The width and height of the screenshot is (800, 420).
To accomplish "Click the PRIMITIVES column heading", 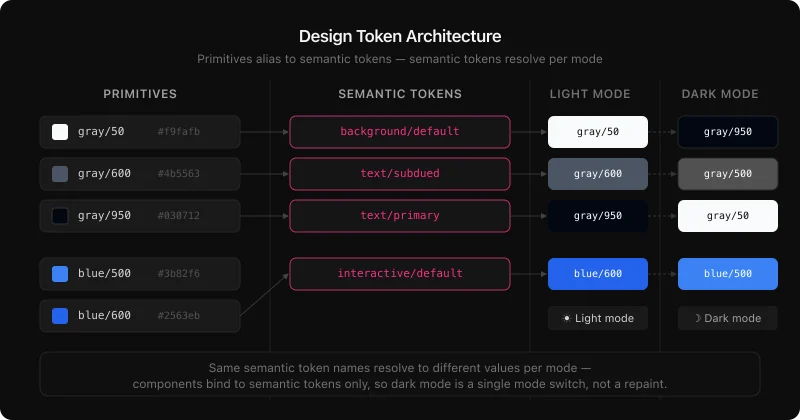I will tap(140, 94).
